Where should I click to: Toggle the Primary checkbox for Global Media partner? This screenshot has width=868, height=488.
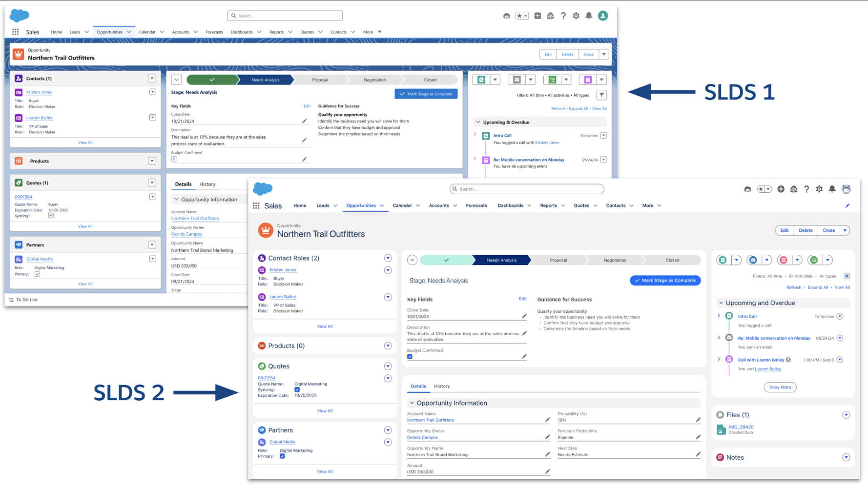282,456
